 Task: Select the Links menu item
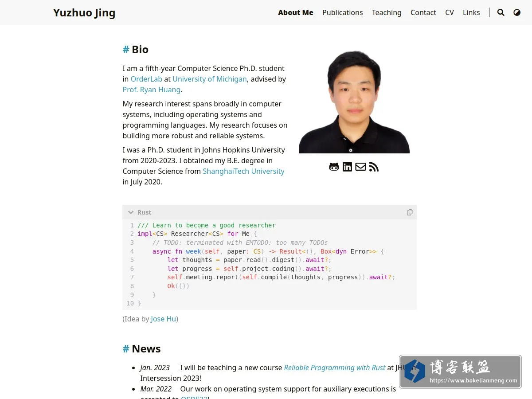coord(471,12)
